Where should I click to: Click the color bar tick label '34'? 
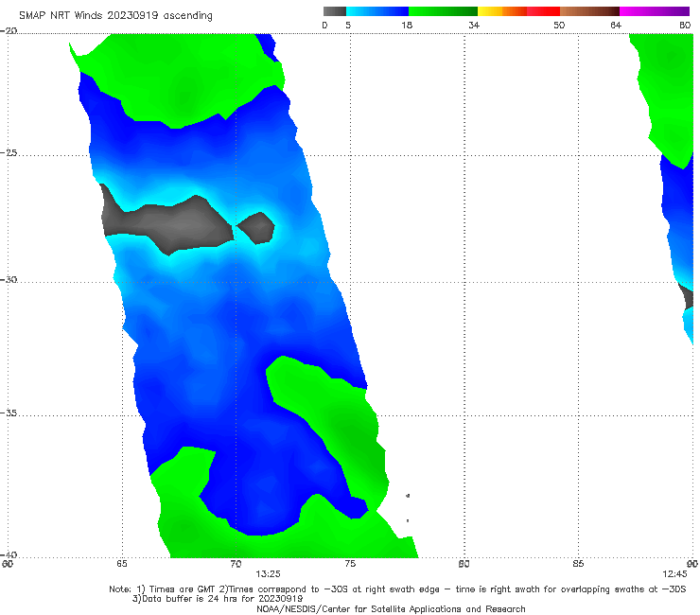[474, 25]
